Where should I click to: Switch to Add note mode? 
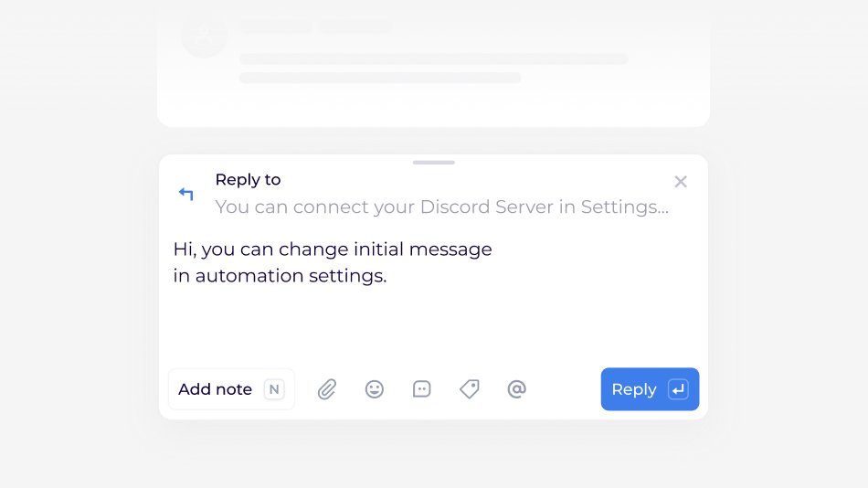(231, 389)
